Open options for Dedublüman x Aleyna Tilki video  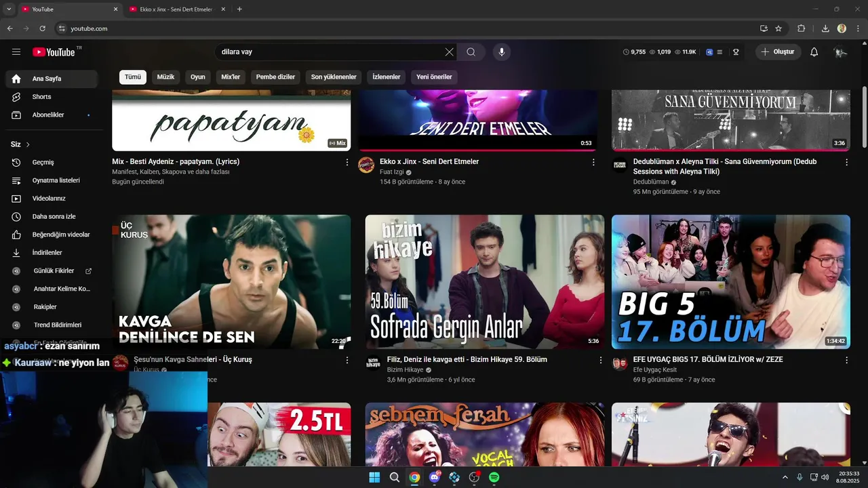pyautogui.click(x=846, y=163)
